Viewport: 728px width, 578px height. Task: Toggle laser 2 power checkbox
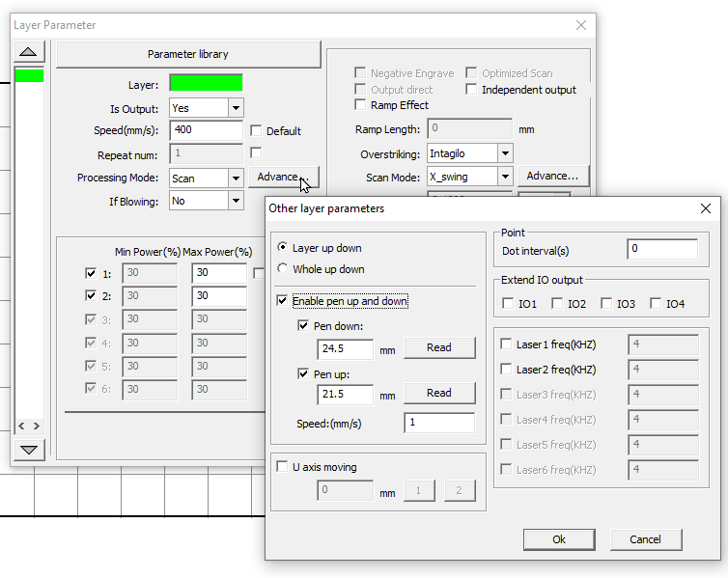(x=91, y=295)
